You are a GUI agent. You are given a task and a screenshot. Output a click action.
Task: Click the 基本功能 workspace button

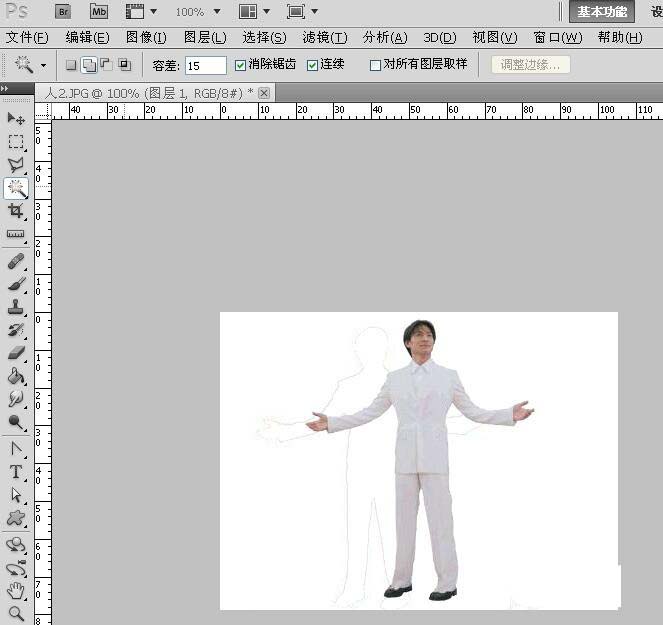coord(602,11)
